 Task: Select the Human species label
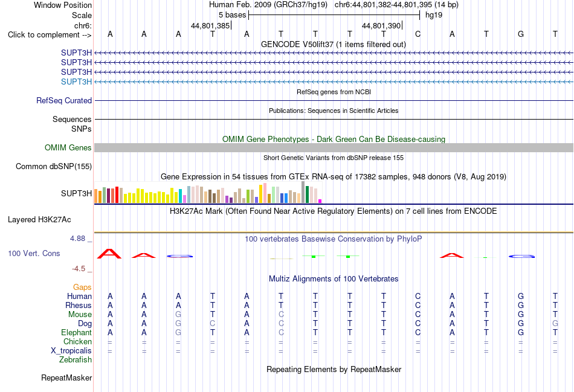(79, 296)
